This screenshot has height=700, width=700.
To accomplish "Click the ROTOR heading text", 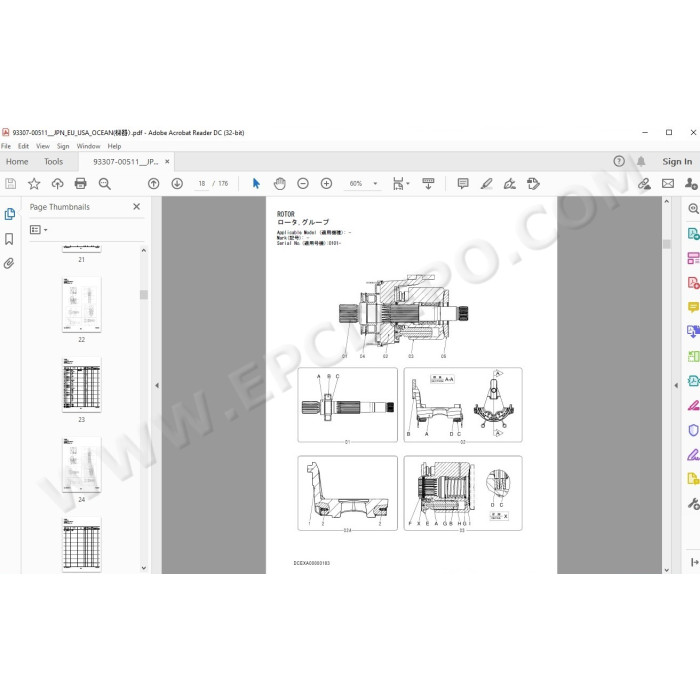I will click(x=286, y=214).
